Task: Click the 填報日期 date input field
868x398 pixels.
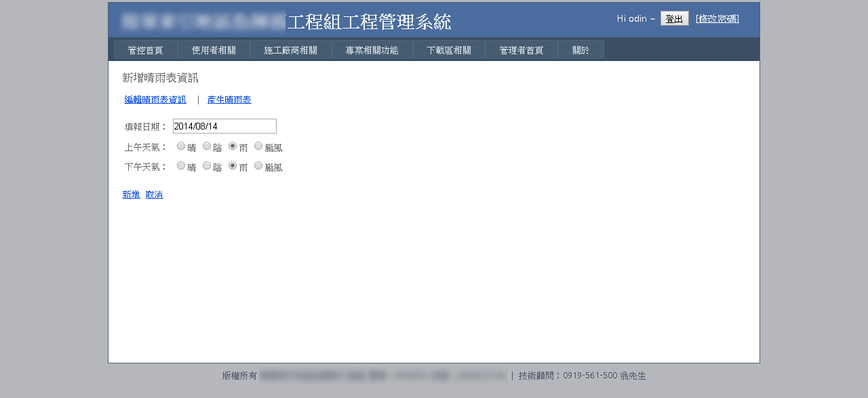Action: click(x=224, y=126)
